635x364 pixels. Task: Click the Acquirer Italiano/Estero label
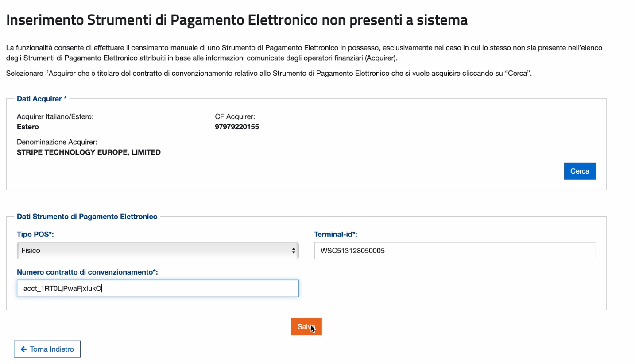55,117
